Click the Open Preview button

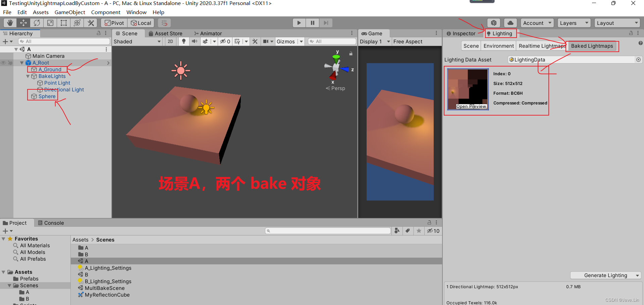point(471,106)
